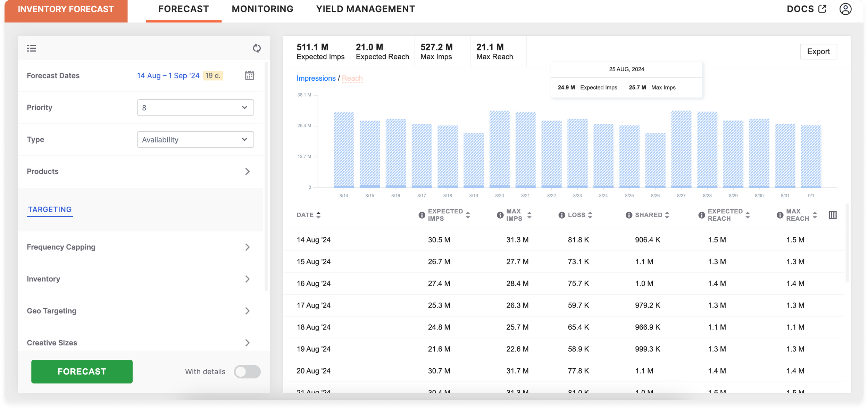The width and height of the screenshot is (868, 409).
Task: Sort by Shared column arrows
Action: pyautogui.click(x=667, y=215)
